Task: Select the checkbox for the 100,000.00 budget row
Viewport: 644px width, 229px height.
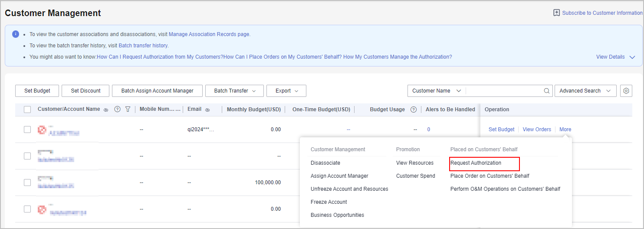Action: point(27,183)
